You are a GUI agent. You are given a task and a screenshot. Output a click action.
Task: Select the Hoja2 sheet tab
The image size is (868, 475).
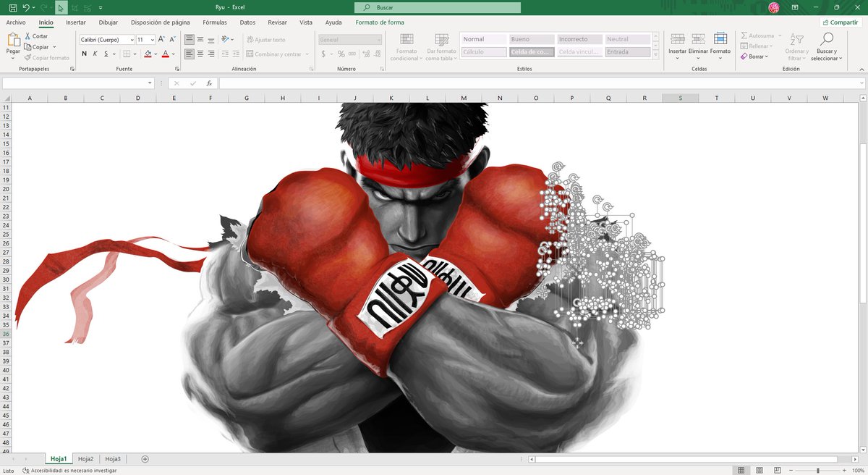pyautogui.click(x=86, y=459)
